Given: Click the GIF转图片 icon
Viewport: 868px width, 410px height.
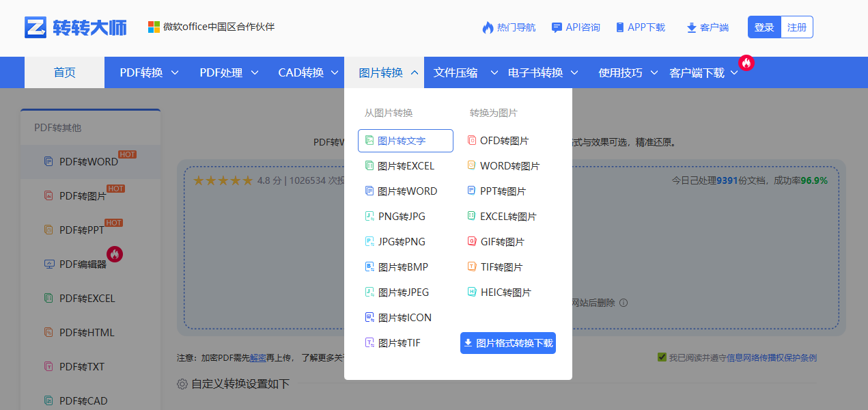Looking at the screenshot, I should (472, 242).
